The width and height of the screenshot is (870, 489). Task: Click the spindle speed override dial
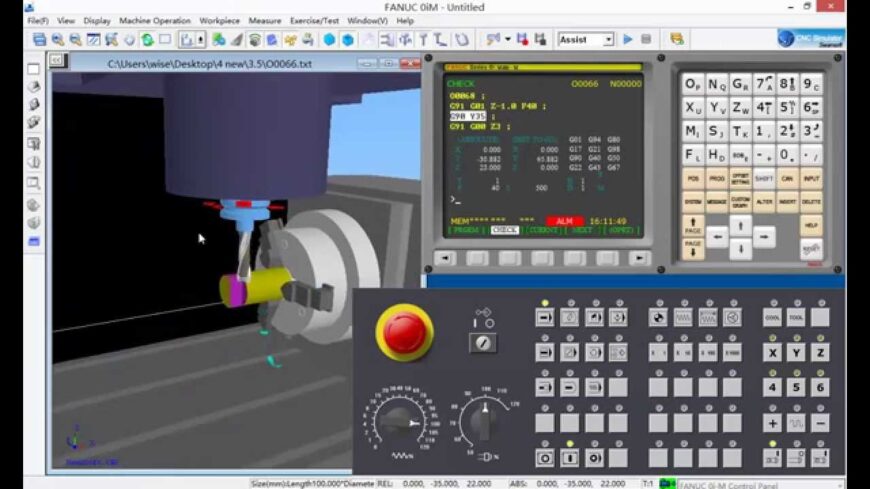(485, 420)
